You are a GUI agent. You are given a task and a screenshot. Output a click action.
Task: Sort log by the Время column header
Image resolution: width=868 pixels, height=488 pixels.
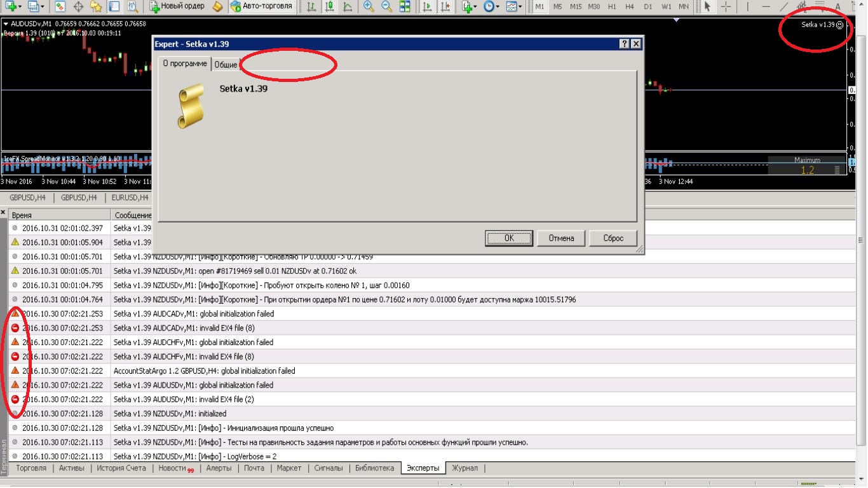60,215
